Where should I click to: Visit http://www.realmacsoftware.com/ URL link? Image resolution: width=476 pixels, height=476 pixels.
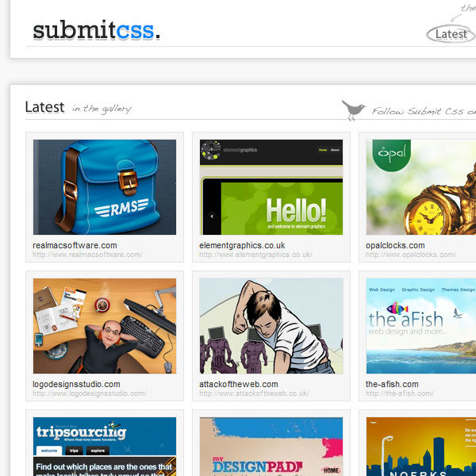coord(87,255)
